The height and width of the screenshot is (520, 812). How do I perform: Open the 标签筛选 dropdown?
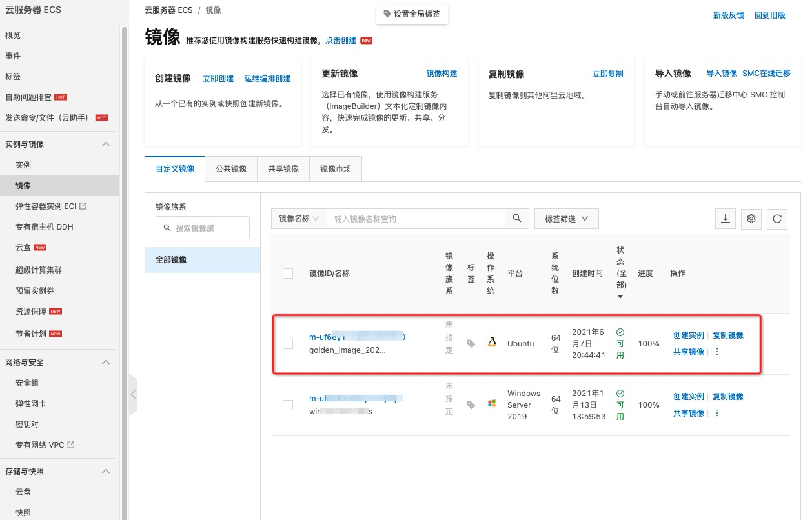567,219
